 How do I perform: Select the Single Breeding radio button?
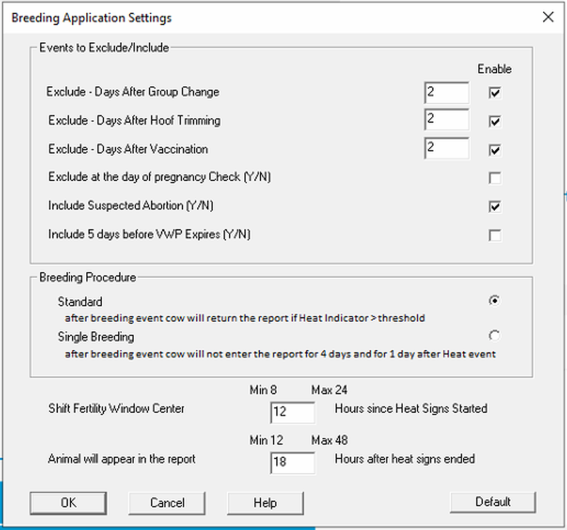(494, 335)
